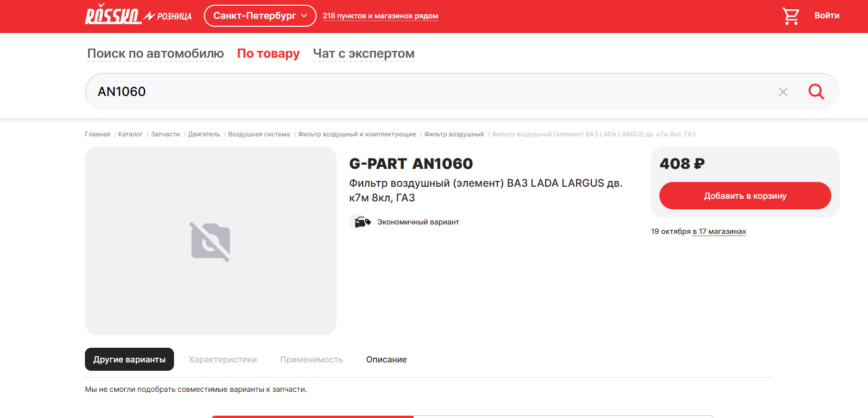
Task: Open Фильтр воздушный и комплектующие breadcrumb
Action: coord(357,134)
